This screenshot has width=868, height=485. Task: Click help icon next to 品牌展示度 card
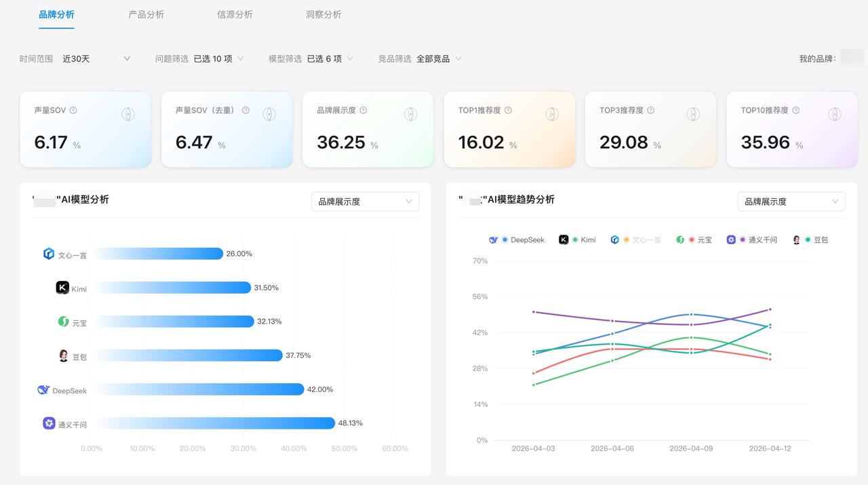pyautogui.click(x=363, y=110)
